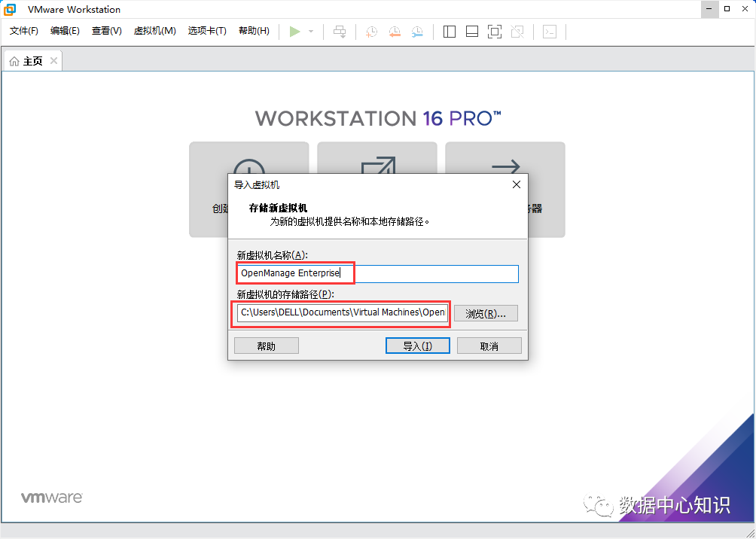The image size is (756, 539).
Task: Open the 虚拟机(M) menu
Action: coord(155,31)
